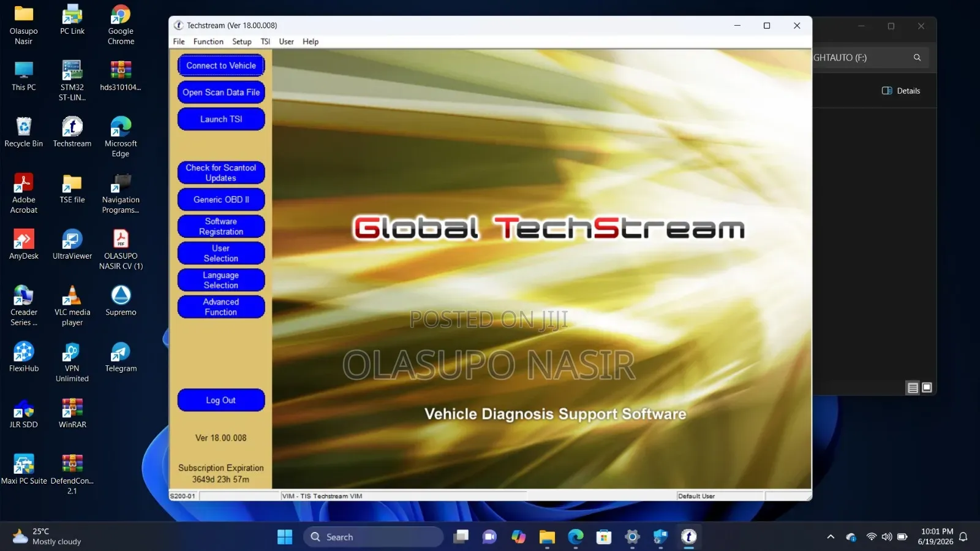Open Settings gear on taskbar
Viewport: 980px width, 551px height.
pyautogui.click(x=632, y=537)
